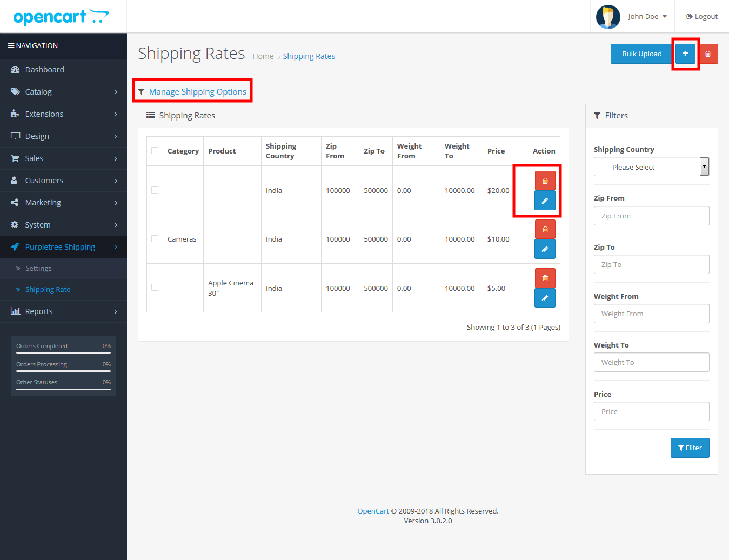Click the hamburger icon beside NAVIGATION
Screen dimensions: 729x560
click(x=11, y=46)
